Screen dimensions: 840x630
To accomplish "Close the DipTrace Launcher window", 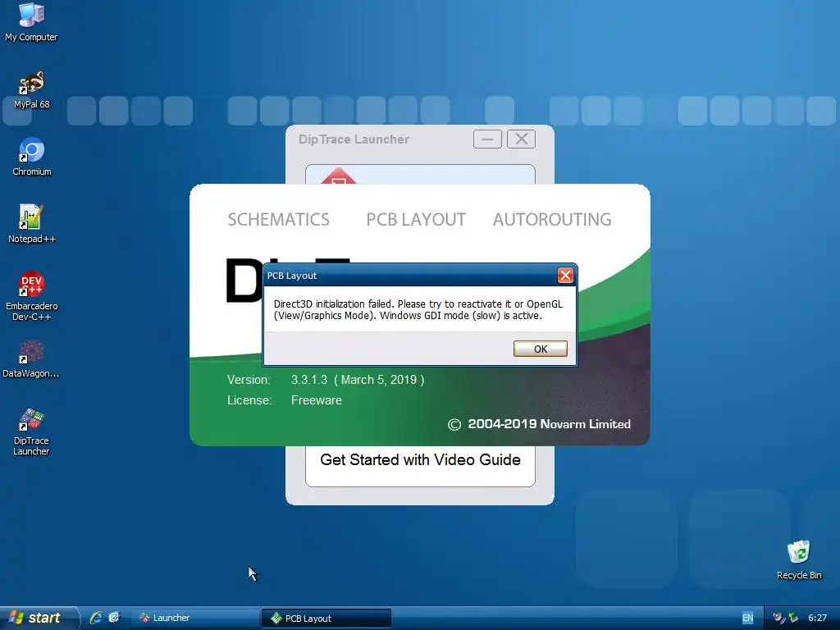I will [x=521, y=139].
